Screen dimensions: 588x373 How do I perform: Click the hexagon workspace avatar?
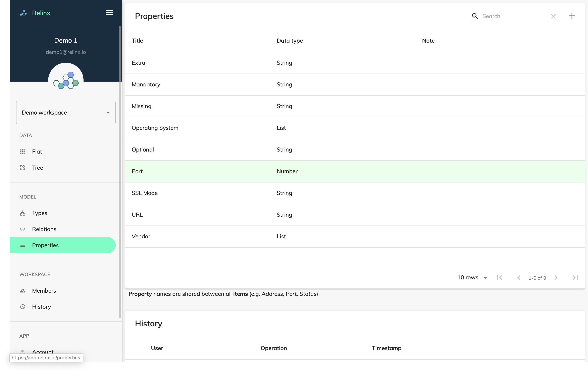click(x=66, y=80)
